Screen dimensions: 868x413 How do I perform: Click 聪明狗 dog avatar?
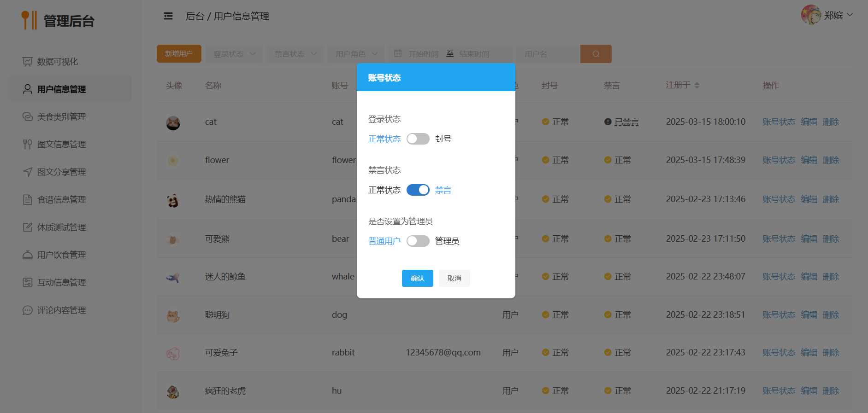173,316
